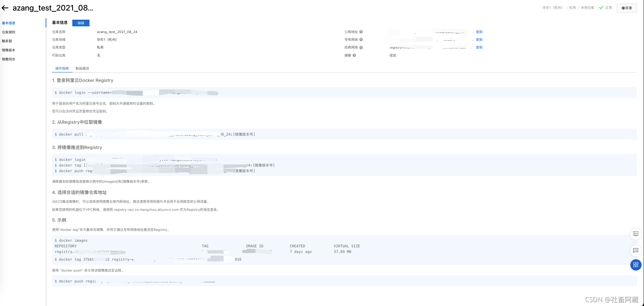Open help icon next to 摘要

coord(354,56)
